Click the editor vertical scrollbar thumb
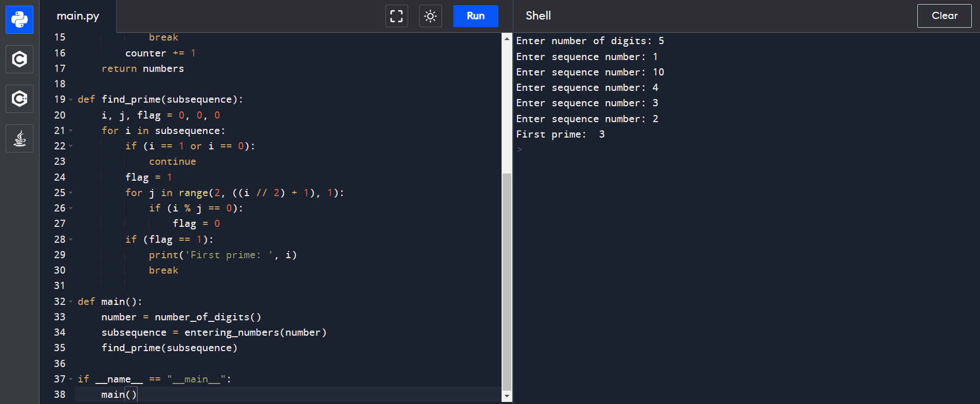This screenshot has height=404, width=980. tap(507, 281)
